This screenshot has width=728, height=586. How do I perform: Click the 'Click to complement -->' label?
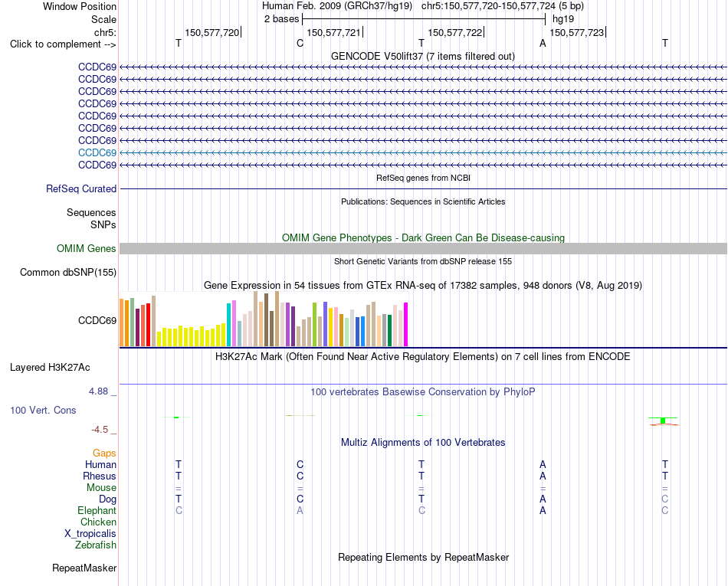coord(63,44)
